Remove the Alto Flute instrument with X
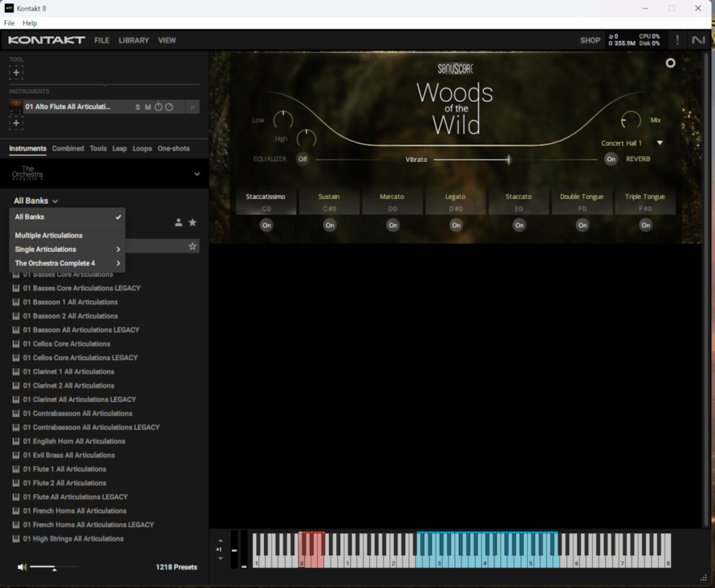 pos(193,108)
